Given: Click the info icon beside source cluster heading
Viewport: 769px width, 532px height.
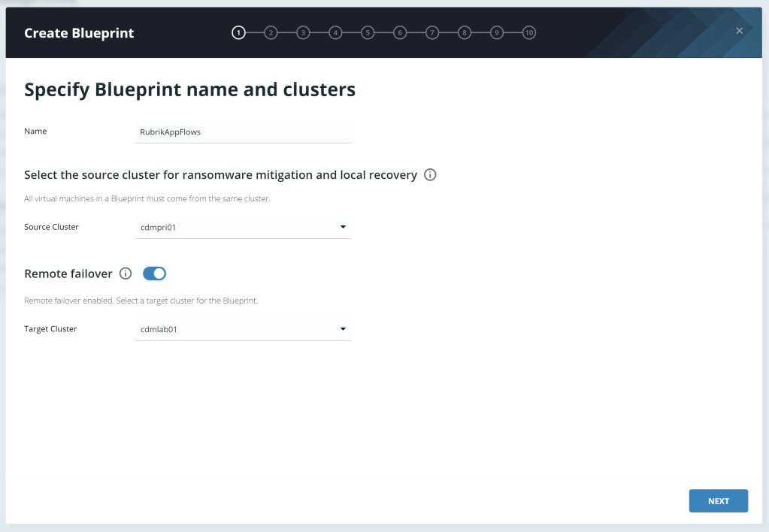Looking at the screenshot, I should 430,175.
